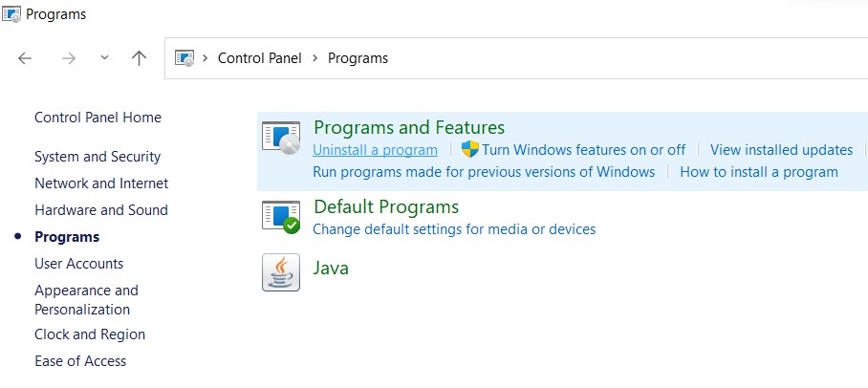Select Programs in the sidebar
The image size is (868, 388).
(67, 237)
